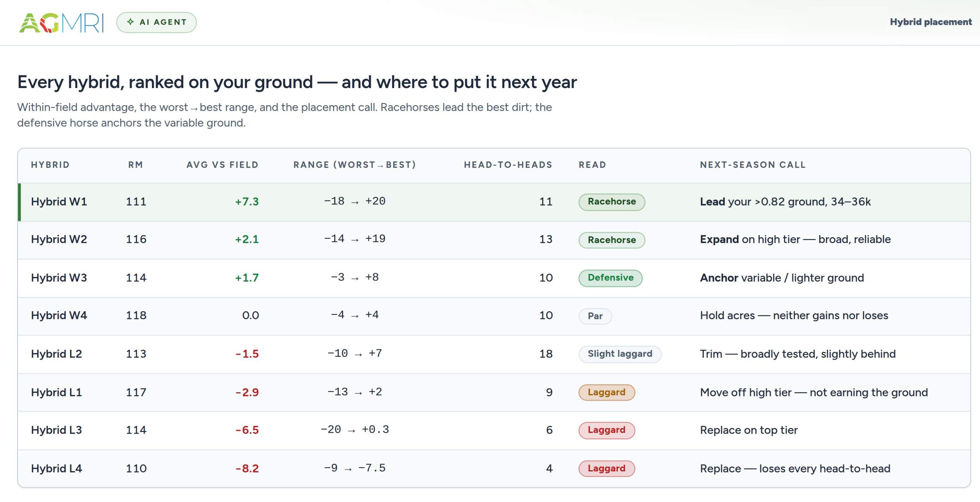The image size is (980, 502).
Task: Open the AI AGENT pill button
Action: (156, 22)
